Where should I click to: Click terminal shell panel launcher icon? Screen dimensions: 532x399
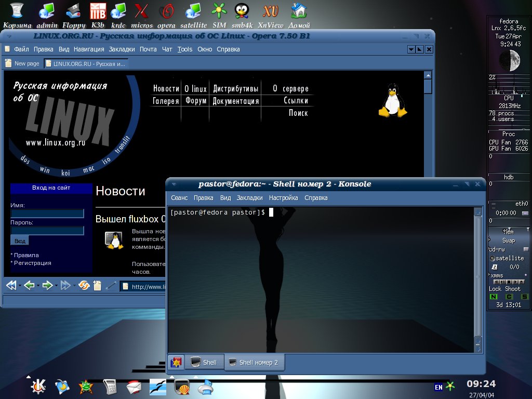tap(182, 387)
